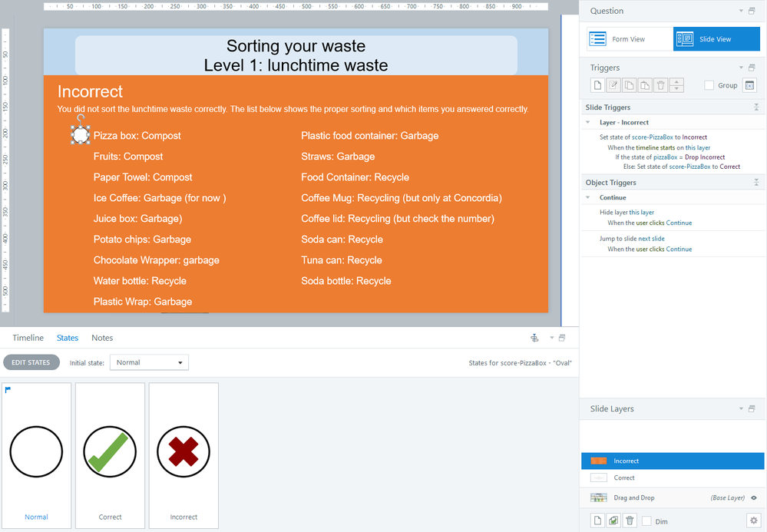This screenshot has height=532, width=767.
Task: Click the 'Straws: Garbage' text
Action: pyautogui.click(x=338, y=157)
